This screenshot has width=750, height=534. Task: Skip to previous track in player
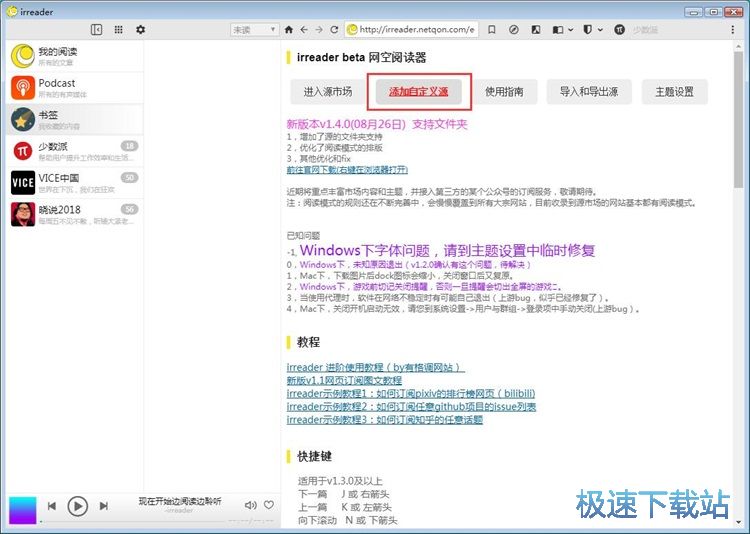tap(52, 506)
